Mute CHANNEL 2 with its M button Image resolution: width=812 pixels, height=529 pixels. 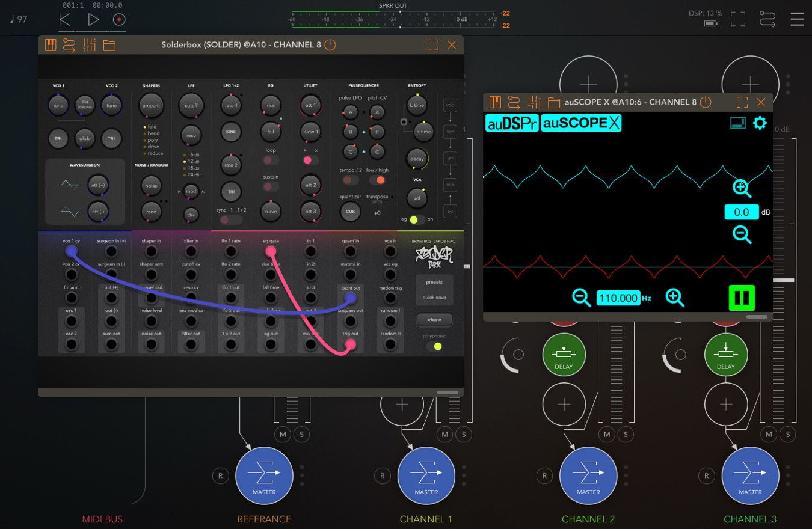coord(607,434)
